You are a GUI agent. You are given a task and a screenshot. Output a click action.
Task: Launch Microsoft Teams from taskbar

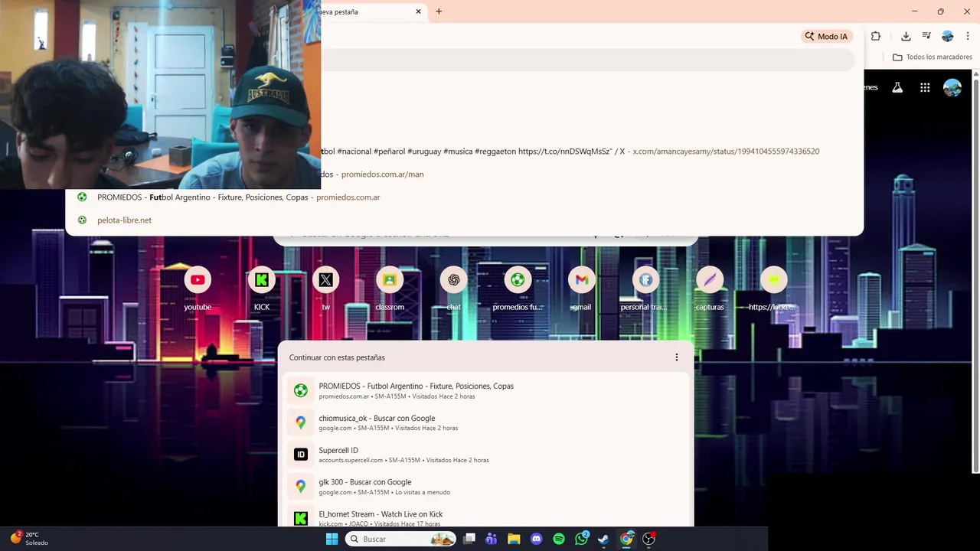(492, 539)
